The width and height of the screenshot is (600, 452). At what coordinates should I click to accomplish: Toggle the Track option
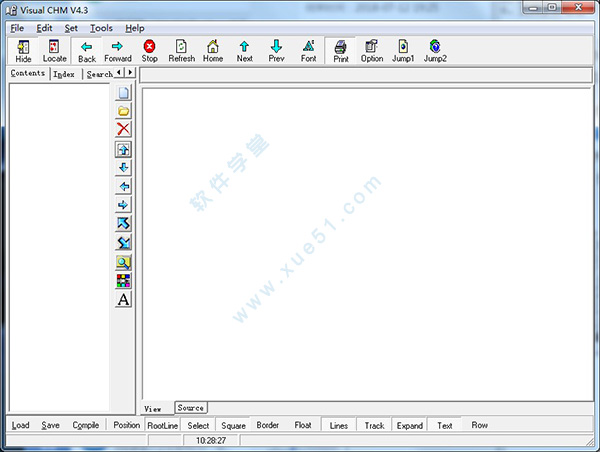point(374,426)
